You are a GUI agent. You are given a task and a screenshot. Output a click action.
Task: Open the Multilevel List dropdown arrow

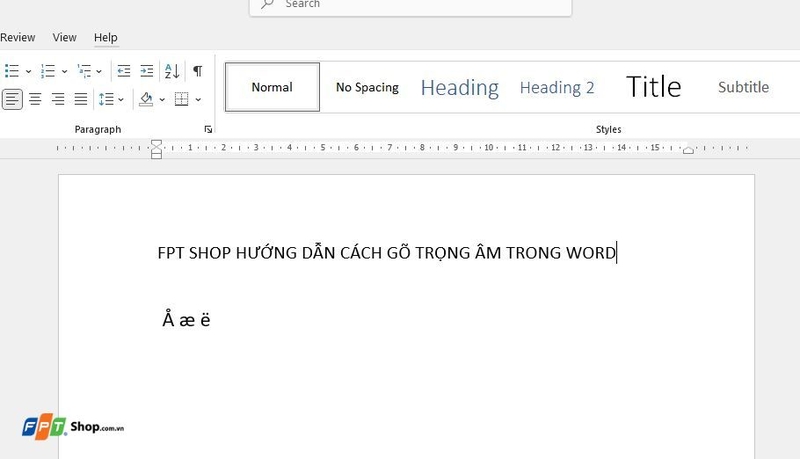[x=99, y=71]
